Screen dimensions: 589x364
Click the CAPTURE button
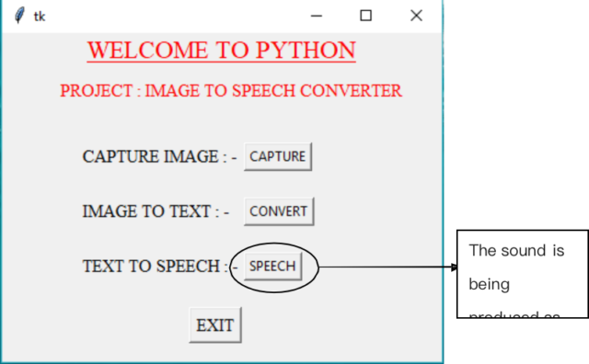(x=278, y=156)
